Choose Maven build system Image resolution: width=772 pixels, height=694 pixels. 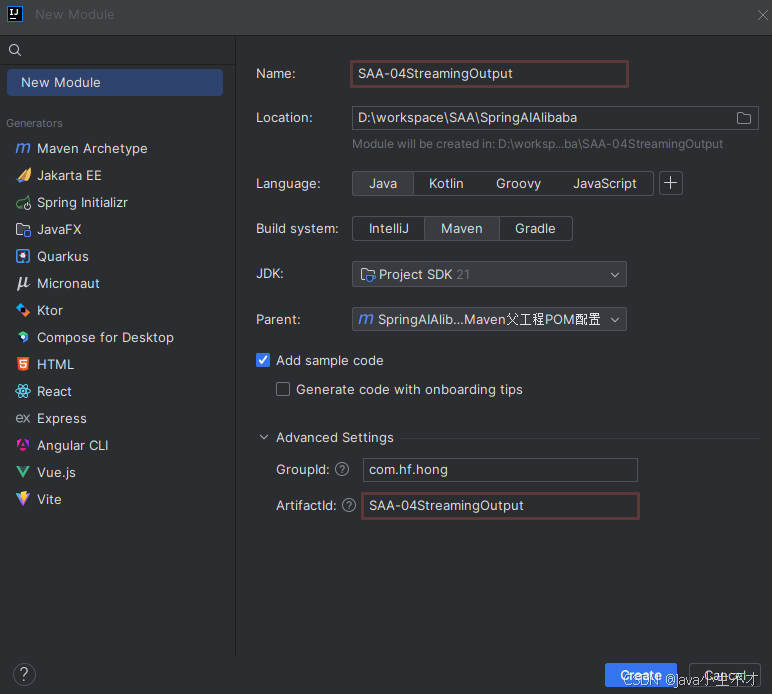click(x=462, y=228)
